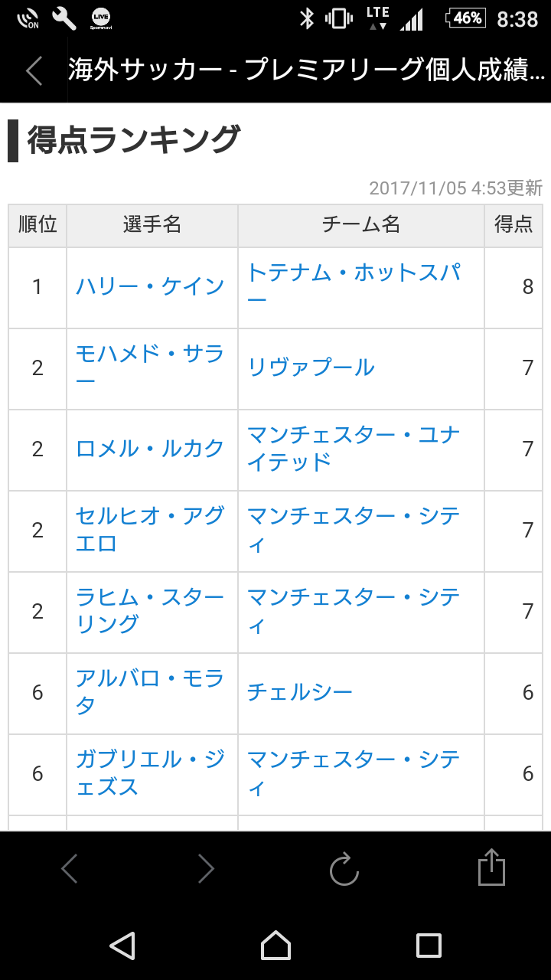The image size is (551, 980).
Task: Tap the browser back navigation chevron
Action: [70, 869]
